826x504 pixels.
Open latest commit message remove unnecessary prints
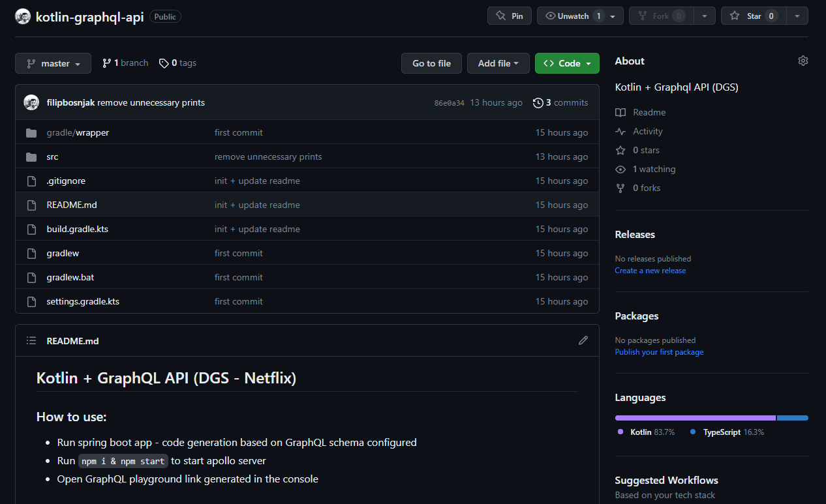[x=151, y=102]
